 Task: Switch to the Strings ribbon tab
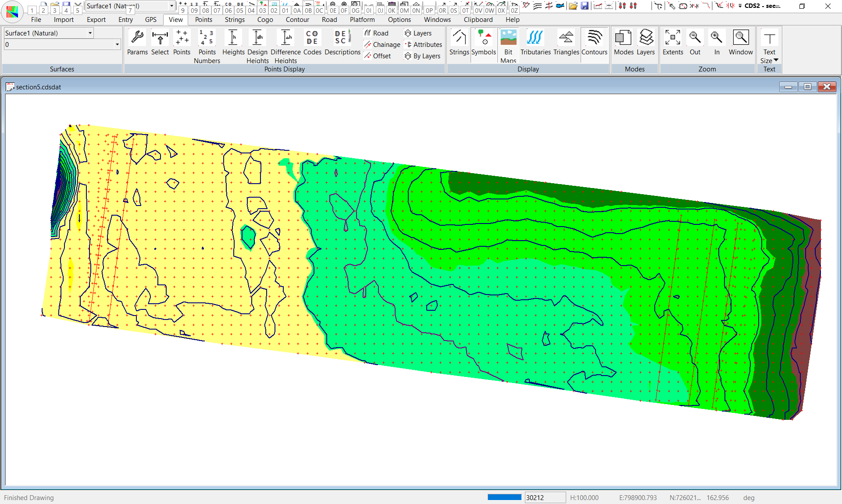(x=235, y=20)
